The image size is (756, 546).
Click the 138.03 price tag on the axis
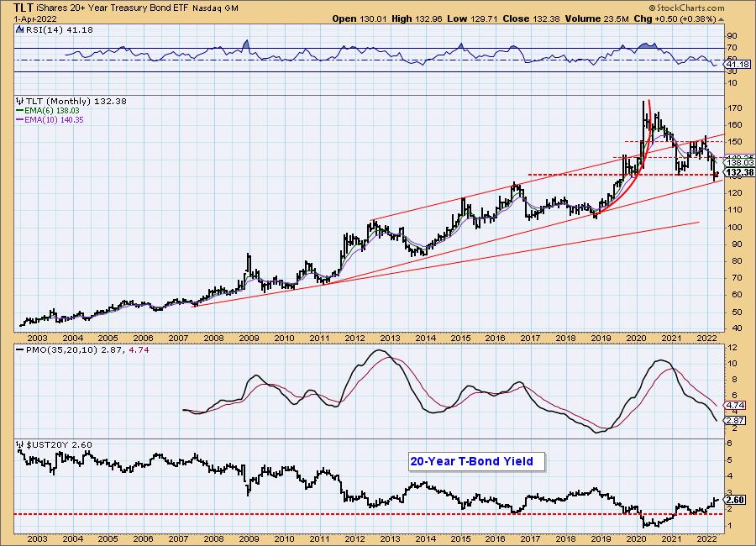click(x=740, y=163)
